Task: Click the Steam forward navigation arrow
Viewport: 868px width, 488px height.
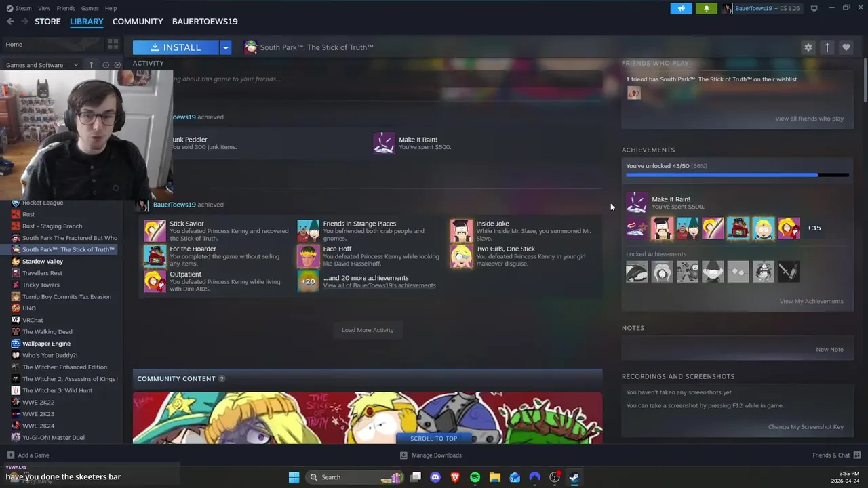Action: 25,22
